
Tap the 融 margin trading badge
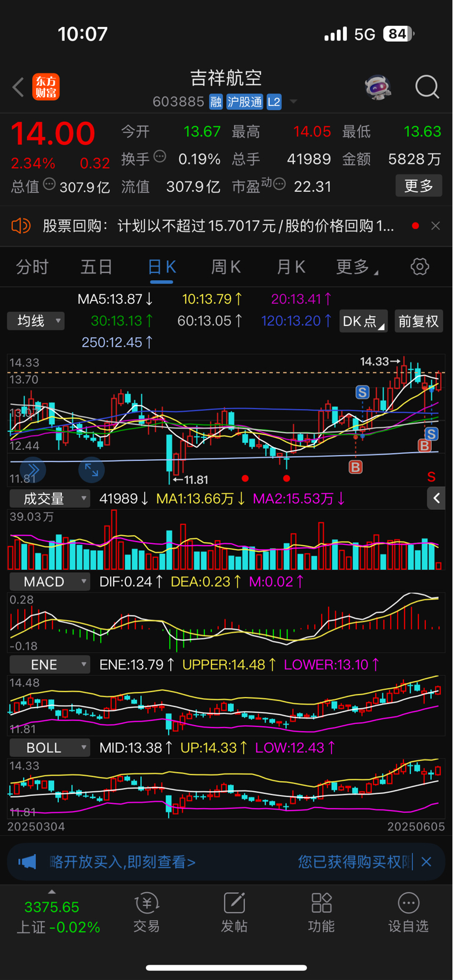[x=216, y=102]
